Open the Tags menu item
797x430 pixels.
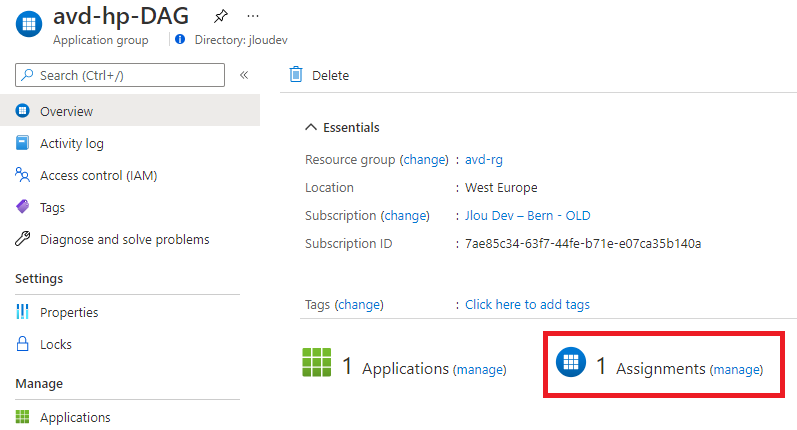[x=52, y=208]
